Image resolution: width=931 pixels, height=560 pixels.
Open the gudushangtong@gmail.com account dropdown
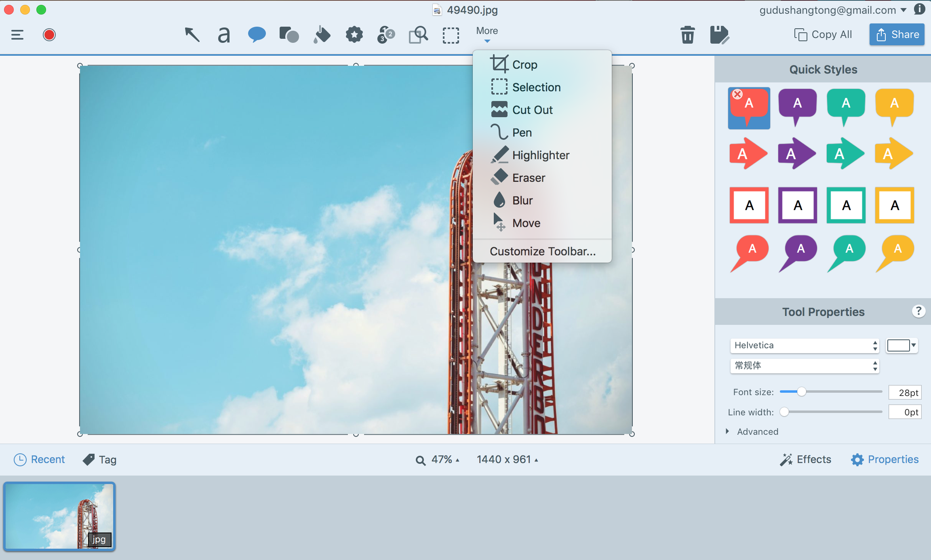(833, 10)
